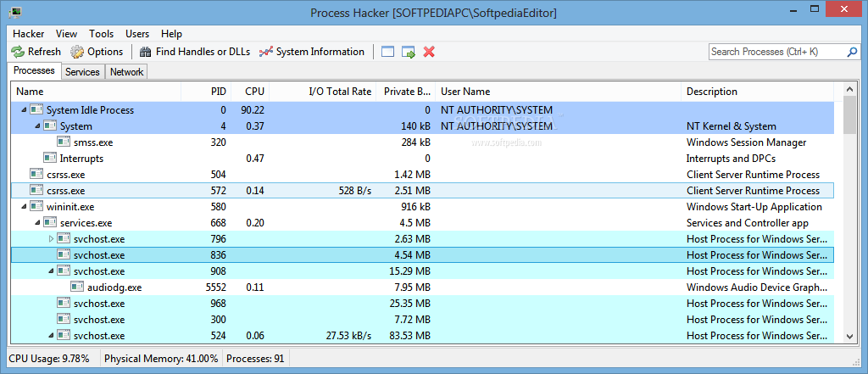
Task: Click the CPU Usage: 9.78% status entry
Action: 49,359
